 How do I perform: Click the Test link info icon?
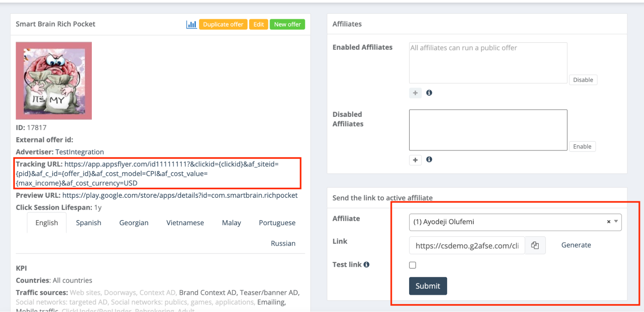[x=367, y=265]
